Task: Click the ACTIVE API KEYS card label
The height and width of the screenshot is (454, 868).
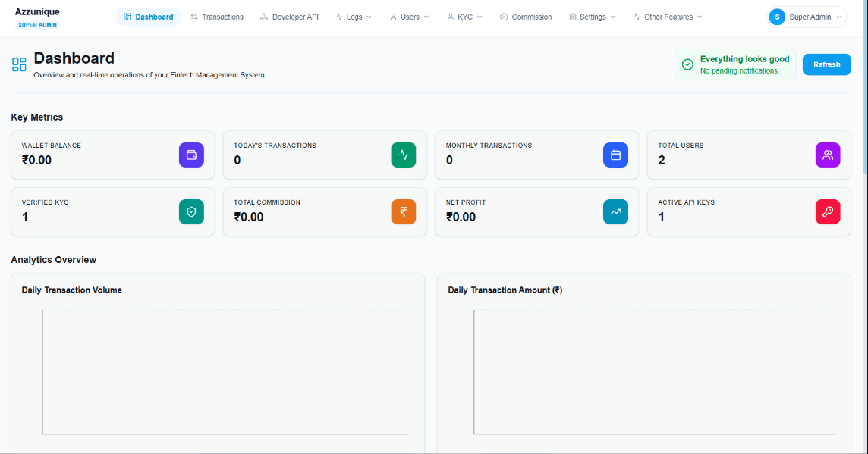Action: click(x=687, y=202)
